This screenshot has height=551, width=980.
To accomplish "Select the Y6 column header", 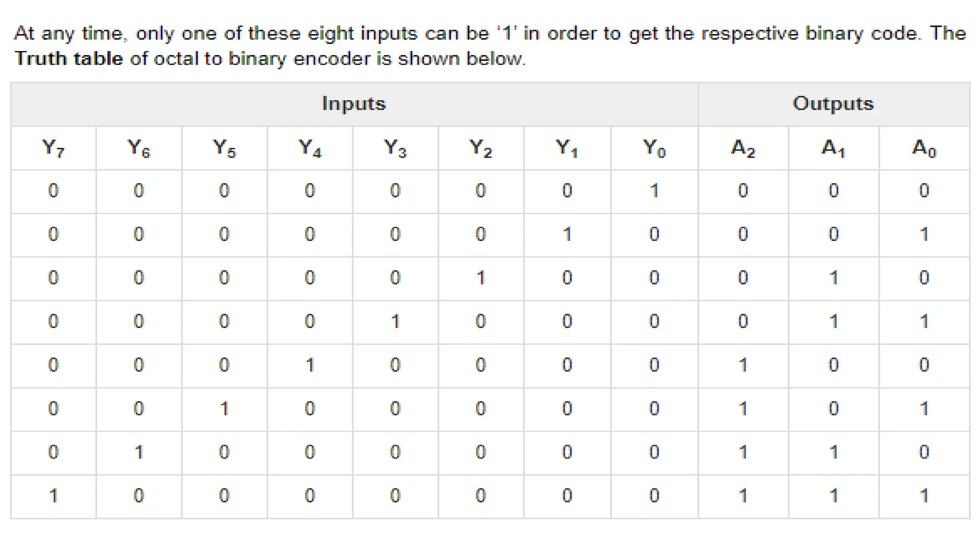I will [139, 148].
